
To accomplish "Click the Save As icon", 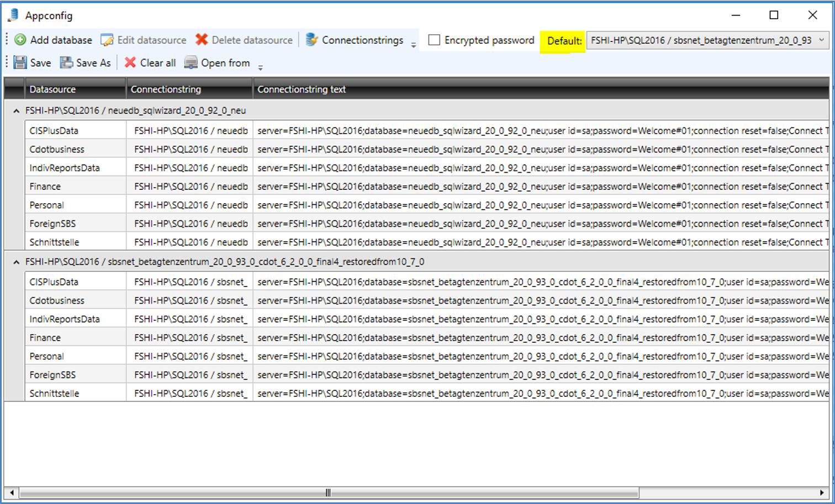I will (67, 62).
